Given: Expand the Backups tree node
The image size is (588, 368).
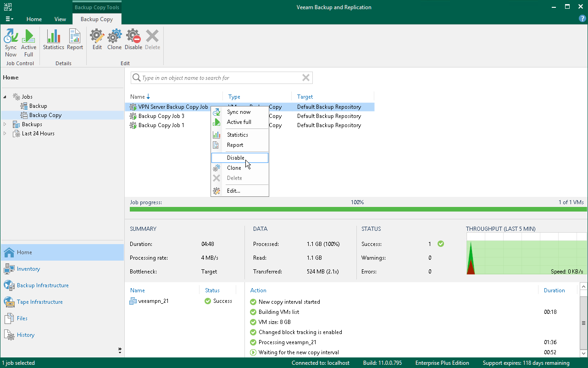Looking at the screenshot, I should point(5,124).
